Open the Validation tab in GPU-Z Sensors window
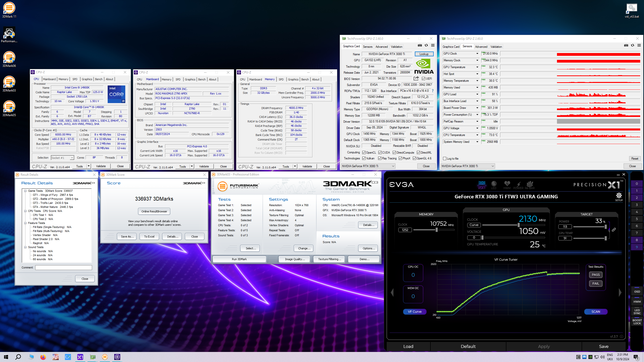This screenshot has width=644, height=362. 496,47
